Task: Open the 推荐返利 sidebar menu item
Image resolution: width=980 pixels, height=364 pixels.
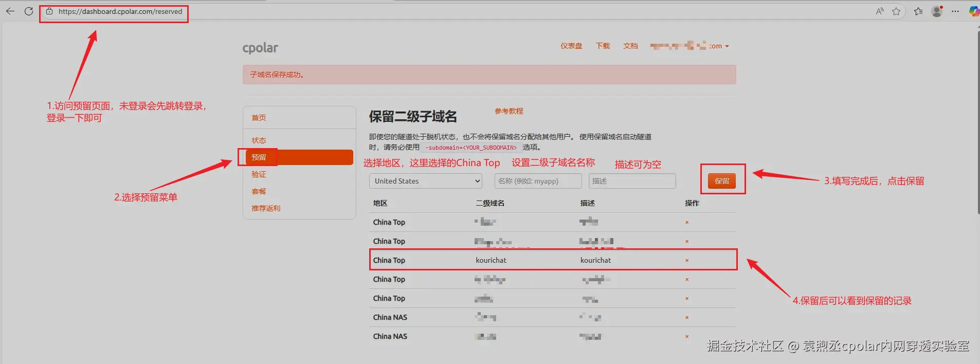Action: coord(266,208)
